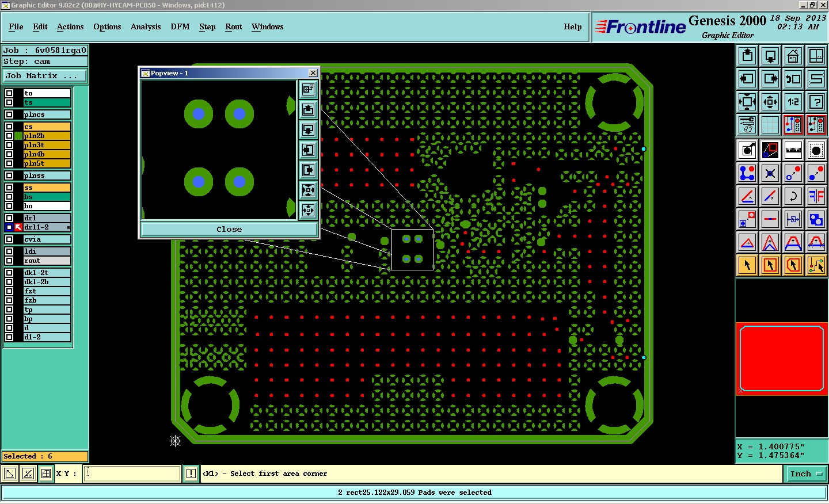Toggle the checkbox for layer to
This screenshot has height=504, width=829.
pyautogui.click(x=9, y=93)
